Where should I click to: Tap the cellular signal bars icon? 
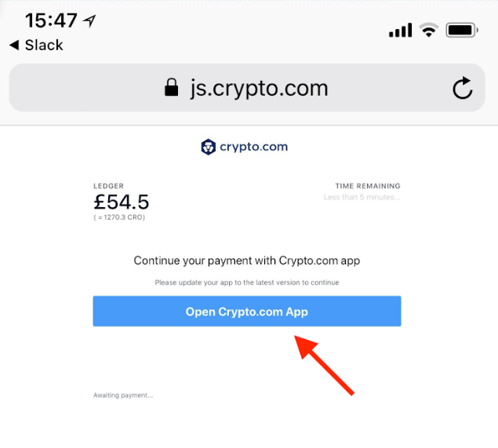coord(401,30)
